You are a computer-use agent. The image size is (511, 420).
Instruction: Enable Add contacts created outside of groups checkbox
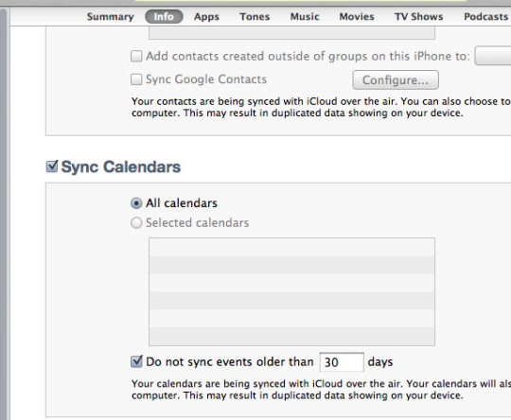click(136, 56)
